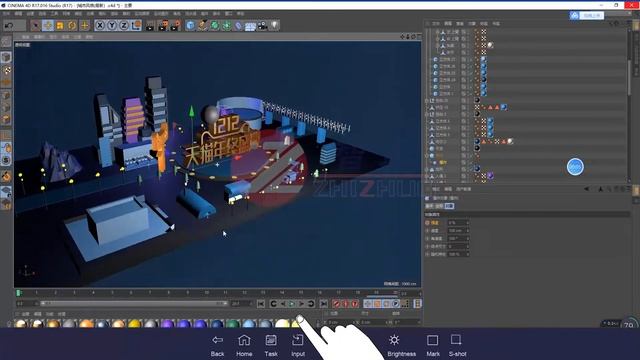Toggle the coordinate system icon beside Z
640x360 pixels.
[x=136, y=26]
